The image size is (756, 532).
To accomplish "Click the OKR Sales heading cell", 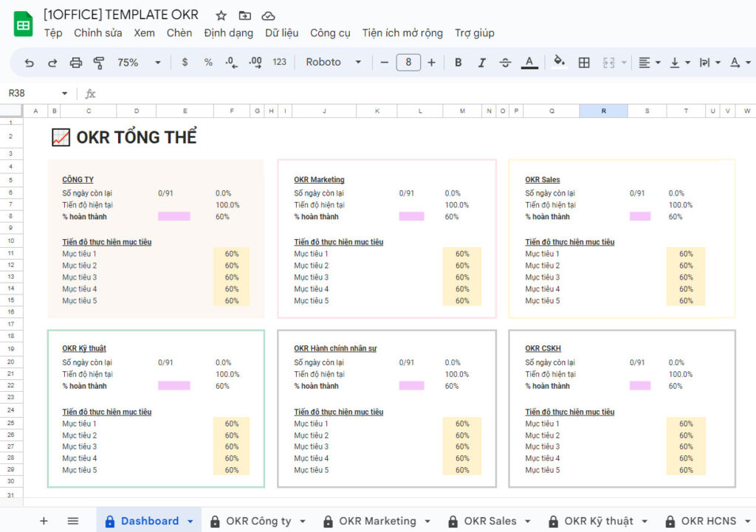I will point(543,180).
